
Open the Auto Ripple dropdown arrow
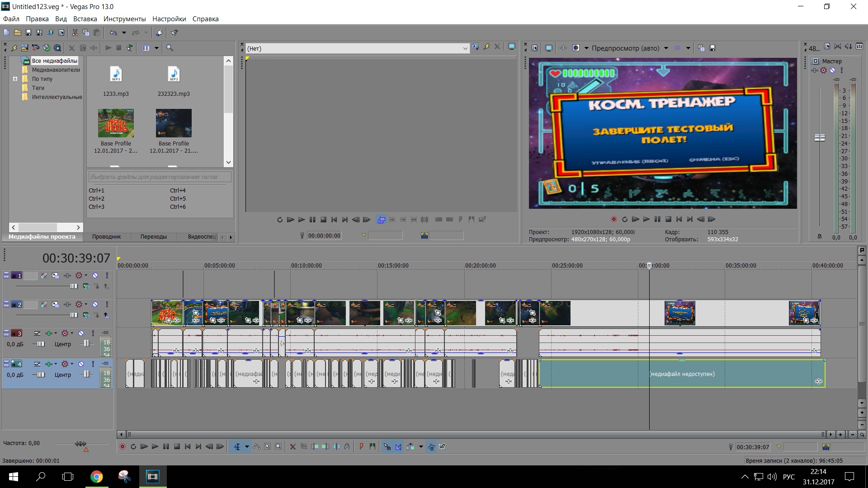pyautogui.click(x=421, y=446)
